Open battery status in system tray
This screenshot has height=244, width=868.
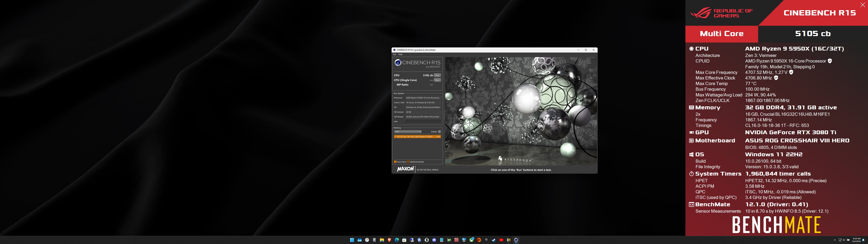(x=849, y=240)
